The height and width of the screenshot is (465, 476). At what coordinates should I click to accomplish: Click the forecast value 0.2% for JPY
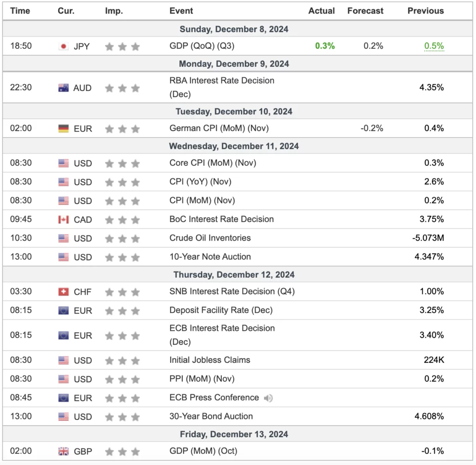pyautogui.click(x=373, y=46)
